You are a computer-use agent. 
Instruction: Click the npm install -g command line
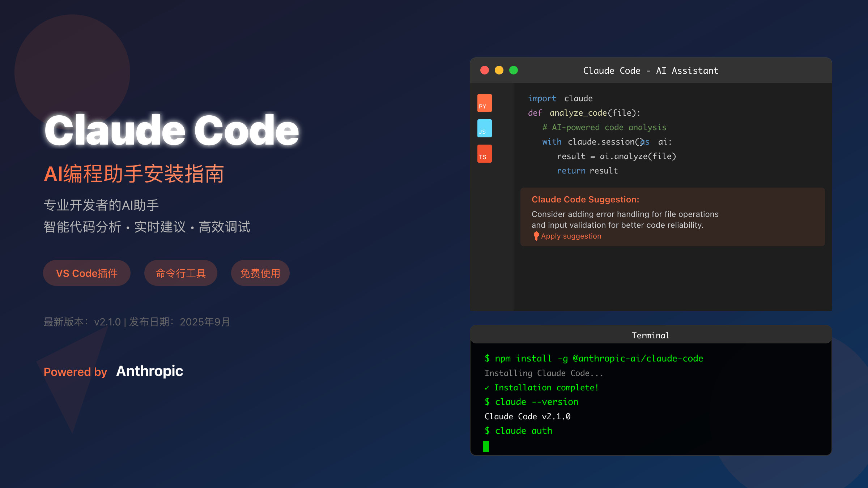[594, 359]
